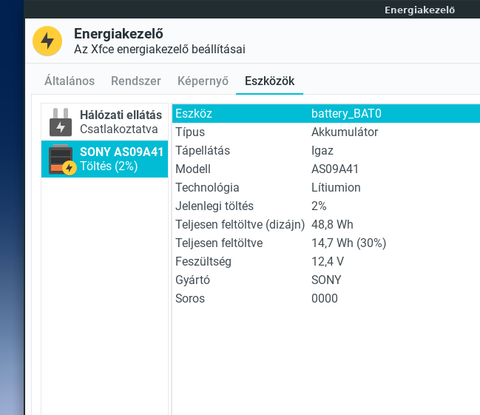480x415 pixels.
Task: Click the Tápellátás Igaz row
Action: click(326, 151)
